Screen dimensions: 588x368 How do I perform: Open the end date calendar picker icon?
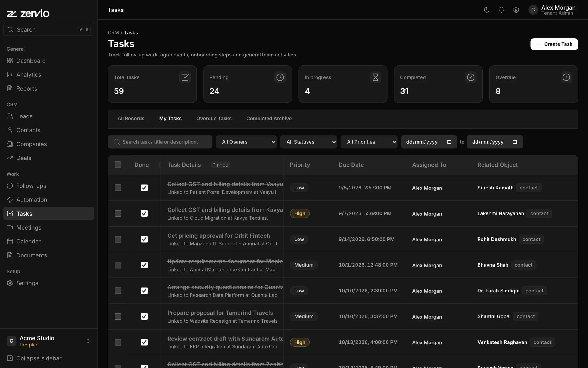(515, 142)
